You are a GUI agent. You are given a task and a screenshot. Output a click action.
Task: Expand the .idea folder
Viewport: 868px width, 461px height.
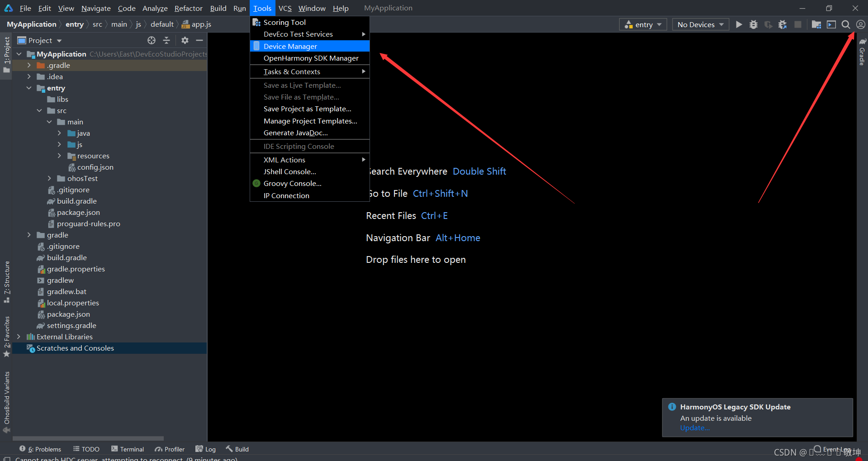click(29, 76)
